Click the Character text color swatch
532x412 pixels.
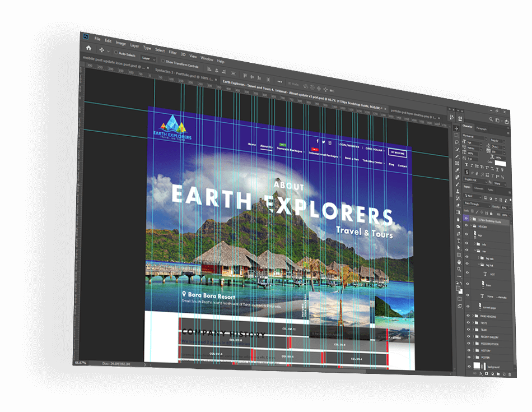click(x=501, y=164)
